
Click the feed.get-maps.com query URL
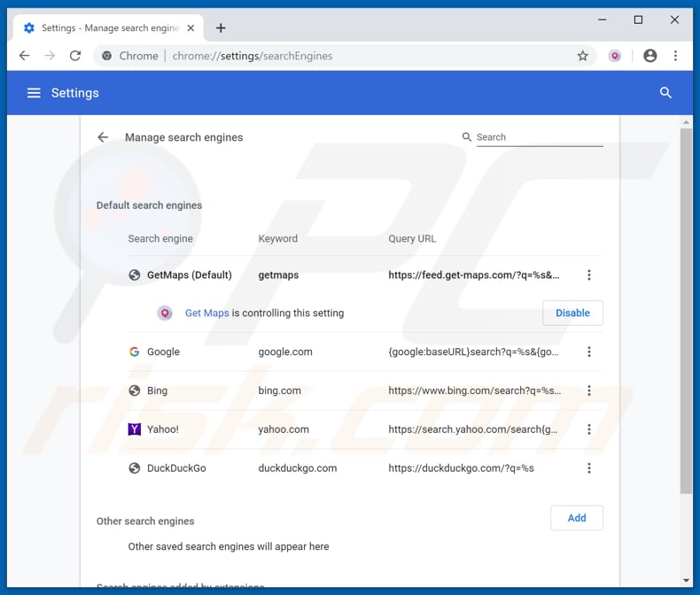[x=474, y=274]
